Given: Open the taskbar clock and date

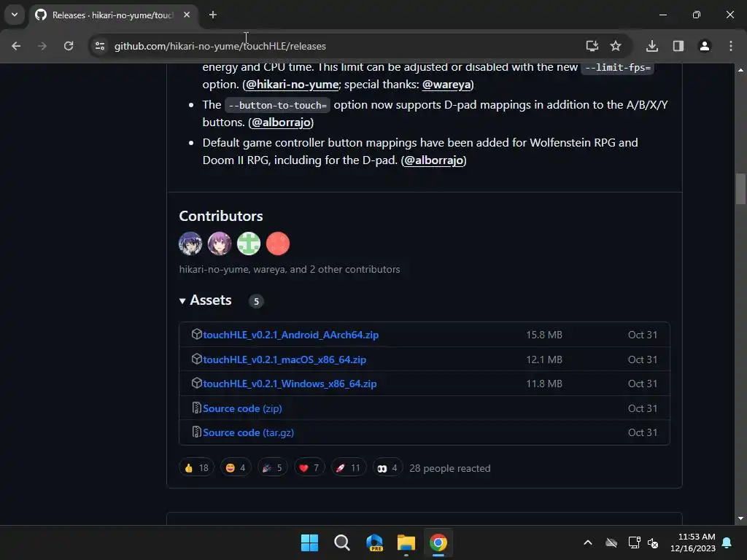Looking at the screenshot, I should pos(693,542).
